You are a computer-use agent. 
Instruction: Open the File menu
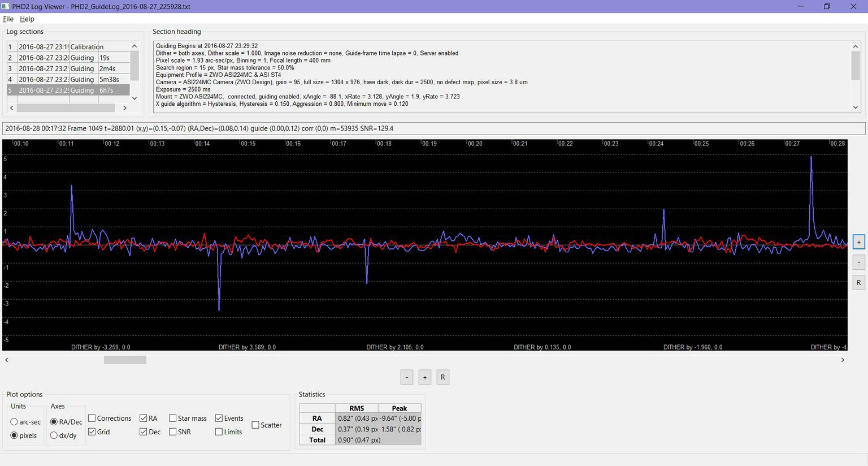pos(8,19)
